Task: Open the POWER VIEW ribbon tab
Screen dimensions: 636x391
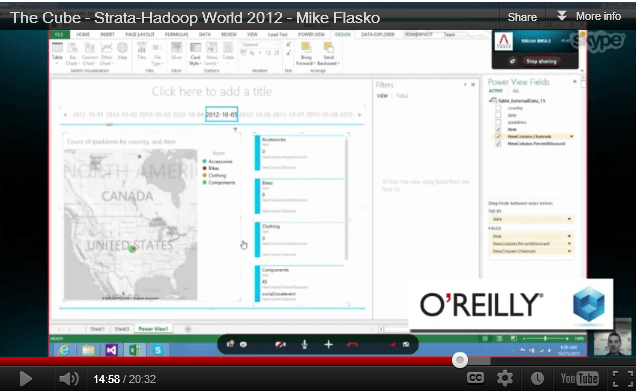Action: click(x=311, y=34)
